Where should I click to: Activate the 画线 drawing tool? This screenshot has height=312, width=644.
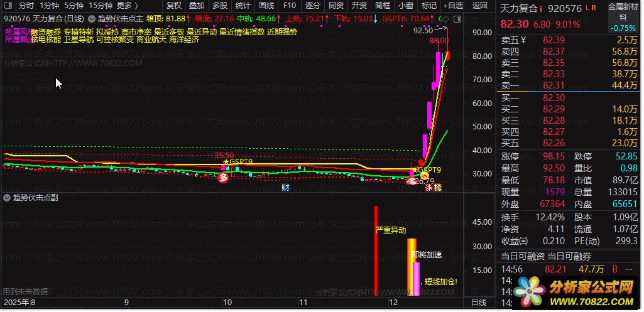(266, 6)
